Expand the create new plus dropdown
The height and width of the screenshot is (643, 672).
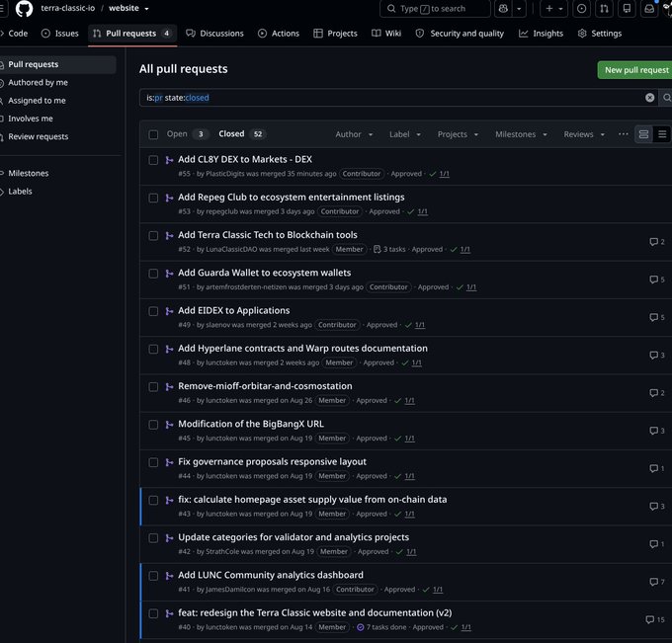[554, 9]
